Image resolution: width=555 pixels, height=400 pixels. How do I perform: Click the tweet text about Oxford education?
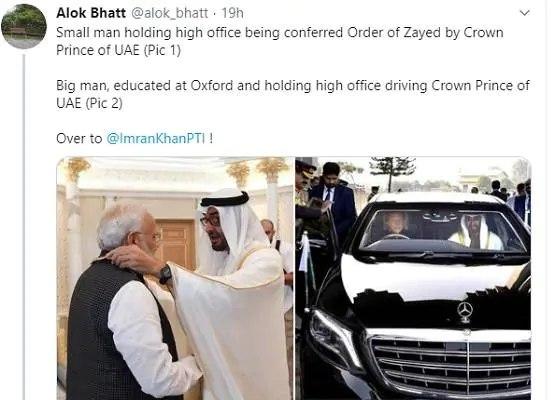click(x=293, y=94)
